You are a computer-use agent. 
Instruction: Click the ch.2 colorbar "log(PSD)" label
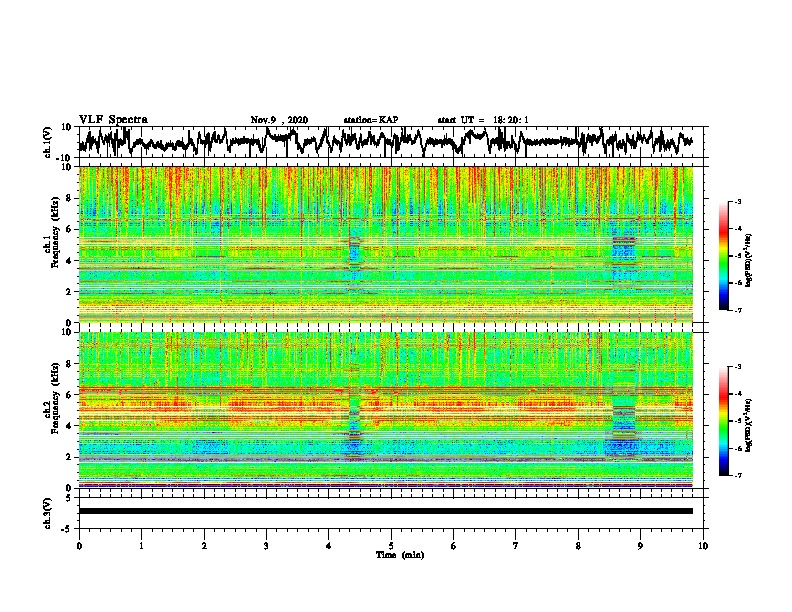click(x=749, y=425)
